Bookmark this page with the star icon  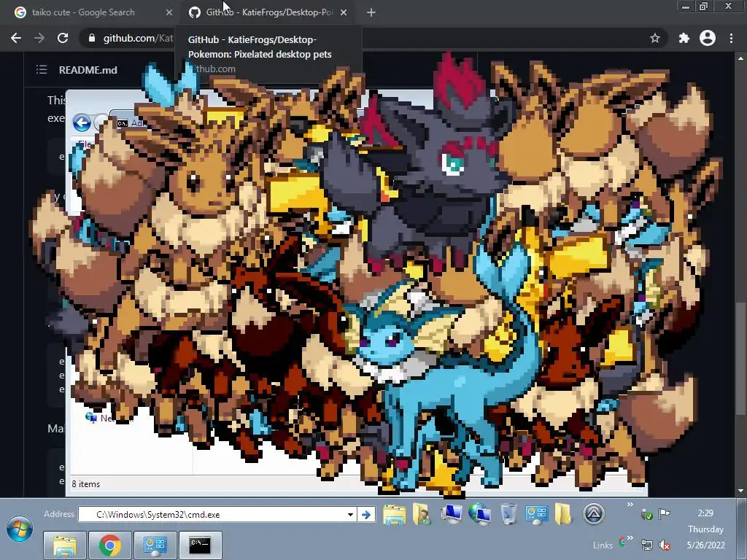coord(655,38)
